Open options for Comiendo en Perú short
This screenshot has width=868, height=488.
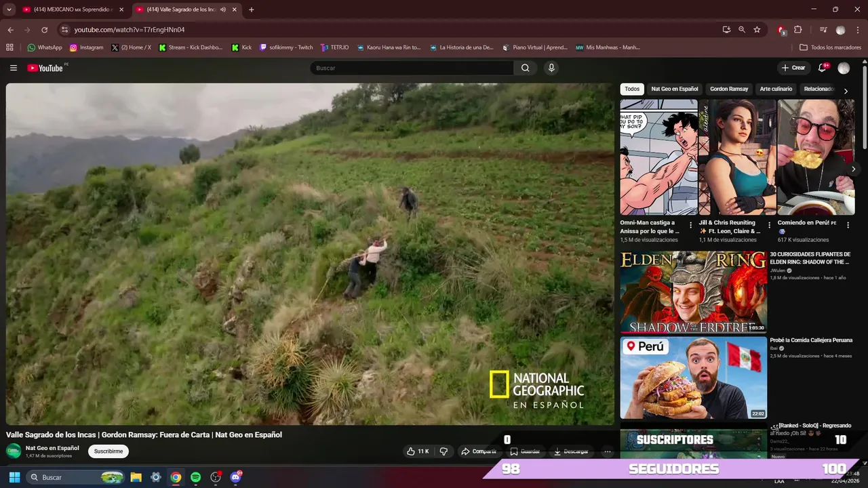[x=848, y=226]
